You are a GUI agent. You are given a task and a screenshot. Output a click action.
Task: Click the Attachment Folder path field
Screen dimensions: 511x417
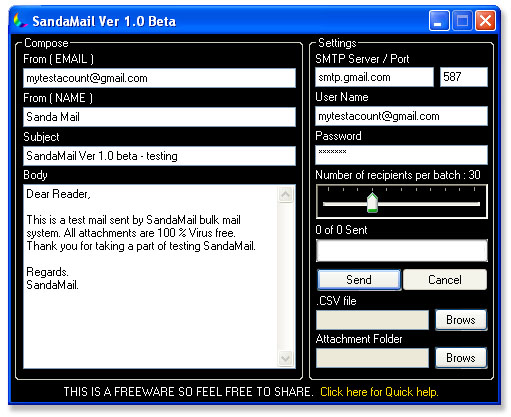(x=372, y=358)
